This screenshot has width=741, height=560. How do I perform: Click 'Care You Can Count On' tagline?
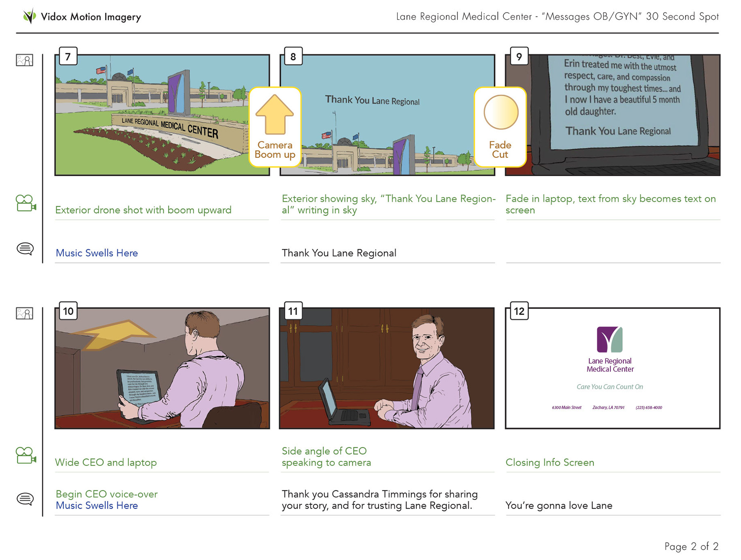[x=610, y=387]
